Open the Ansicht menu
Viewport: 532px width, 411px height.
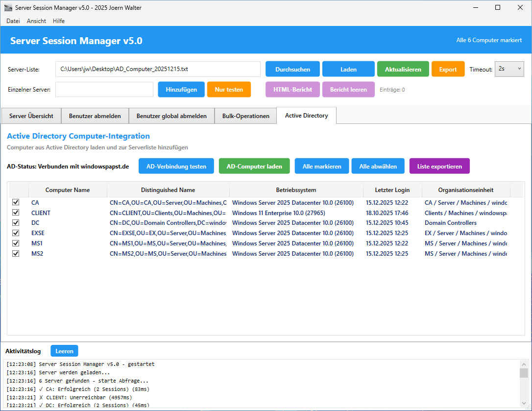click(x=36, y=21)
